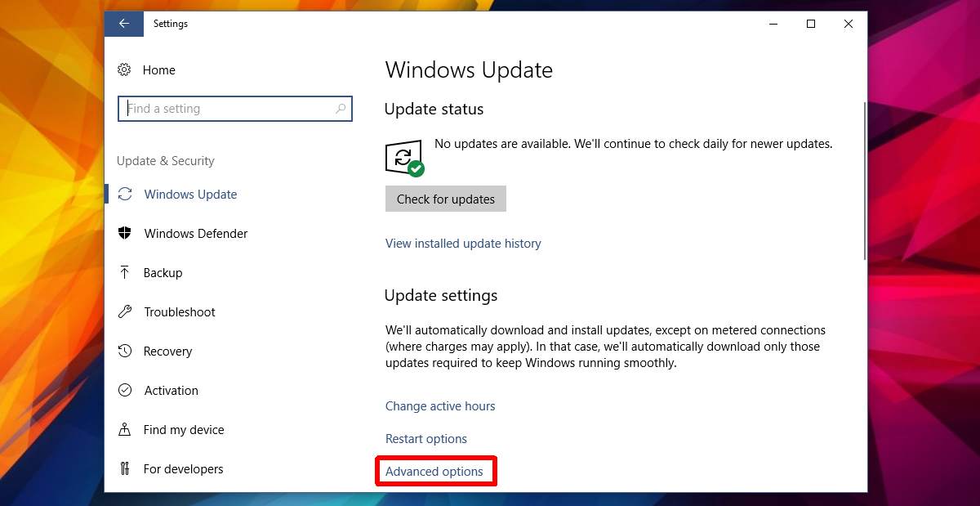Click the Update status heading
This screenshot has width=980, height=506.
coord(434,110)
